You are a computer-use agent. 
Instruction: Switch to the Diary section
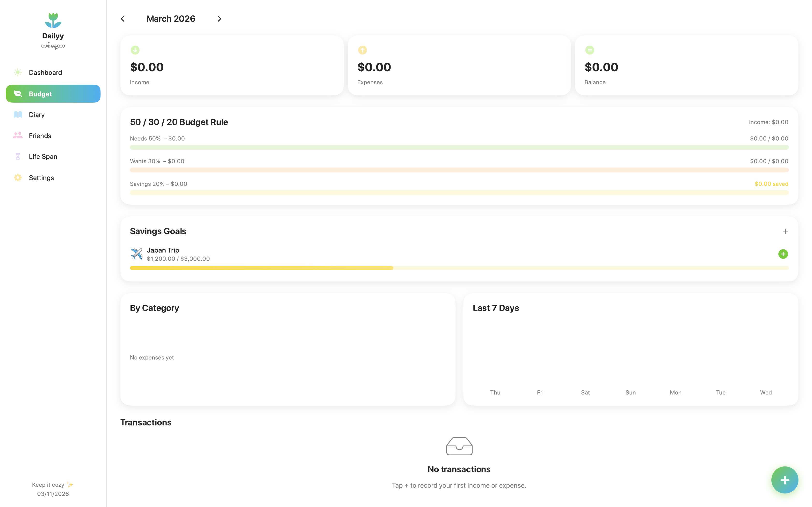(x=36, y=115)
